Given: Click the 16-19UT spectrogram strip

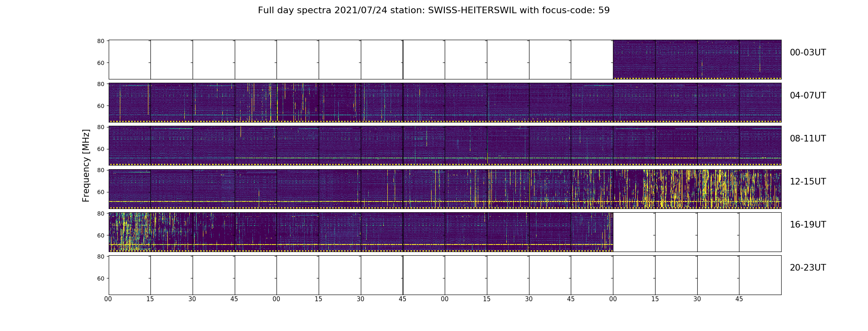Looking at the screenshot, I should pyautogui.click(x=361, y=232).
